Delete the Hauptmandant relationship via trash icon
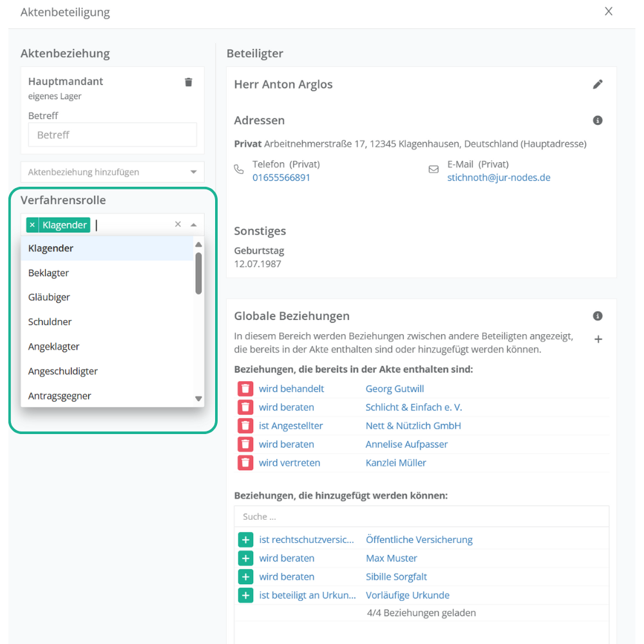 coord(188,82)
